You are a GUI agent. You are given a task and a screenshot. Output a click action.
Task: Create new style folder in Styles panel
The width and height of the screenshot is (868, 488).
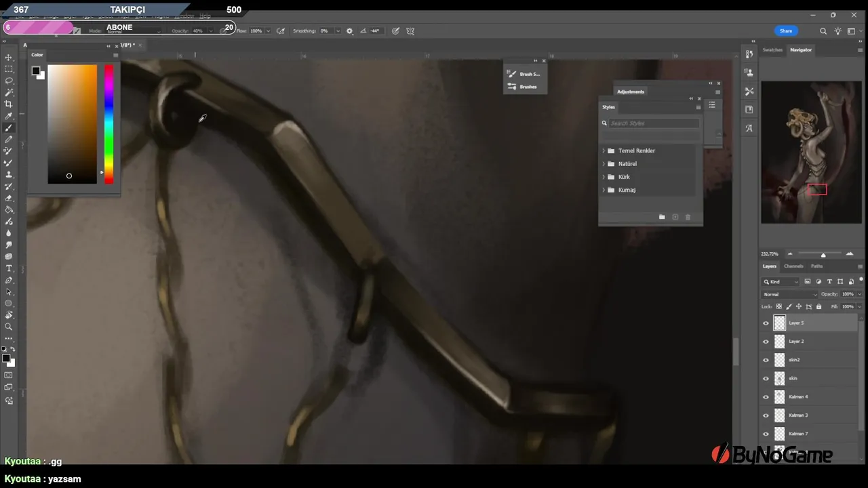662,217
